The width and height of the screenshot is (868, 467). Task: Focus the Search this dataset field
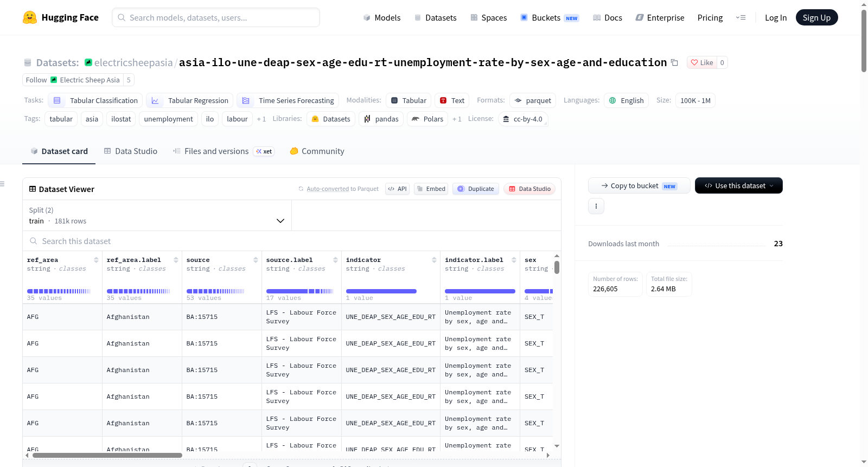[292, 241]
